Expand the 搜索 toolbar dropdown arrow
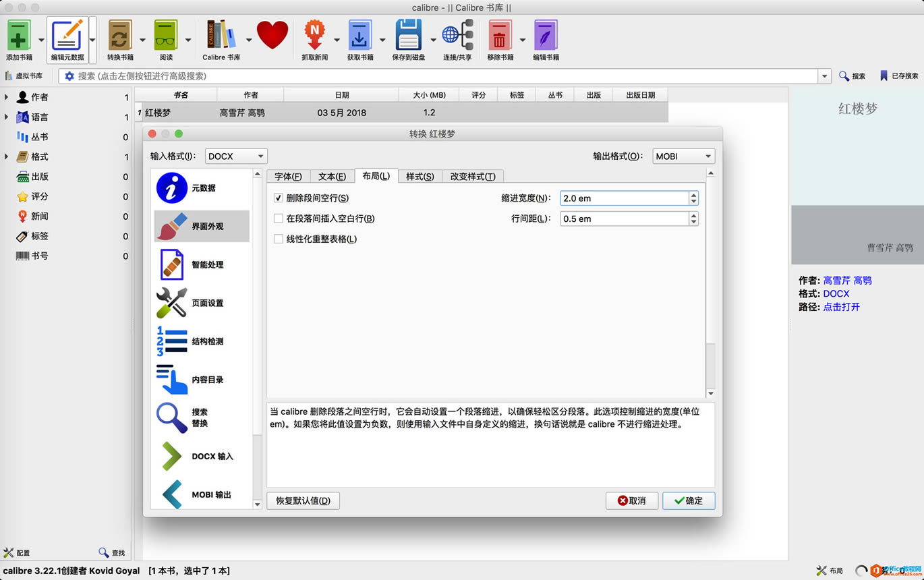 (x=824, y=76)
